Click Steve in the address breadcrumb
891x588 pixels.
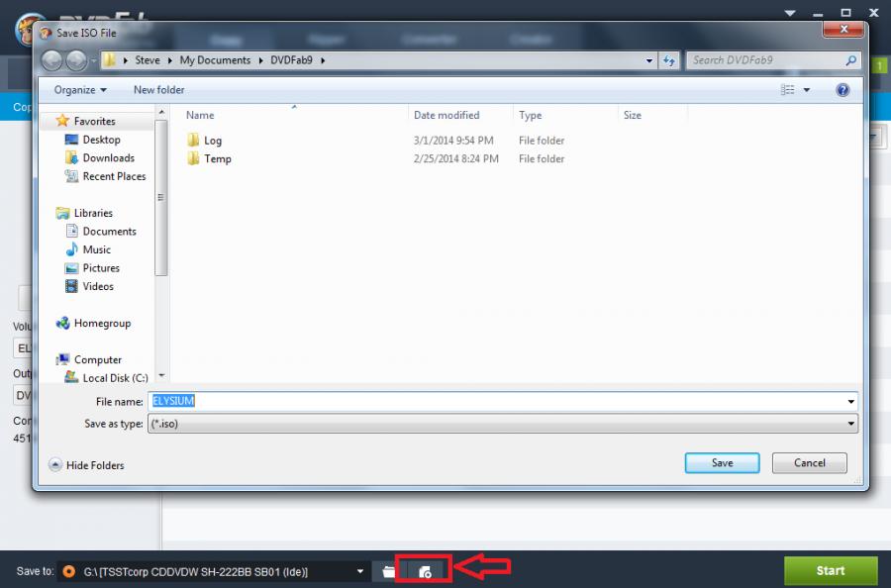point(148,60)
